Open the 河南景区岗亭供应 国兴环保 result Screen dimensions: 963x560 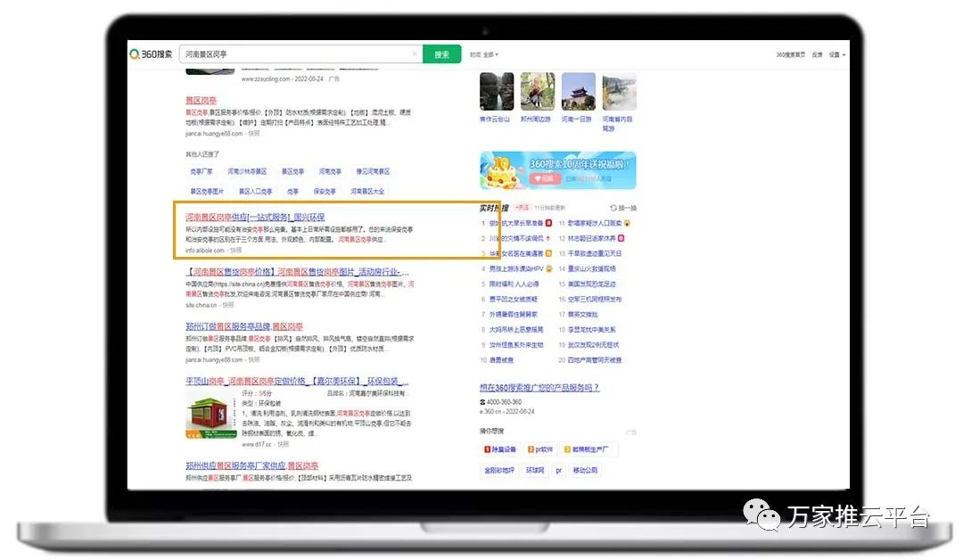coord(255,217)
